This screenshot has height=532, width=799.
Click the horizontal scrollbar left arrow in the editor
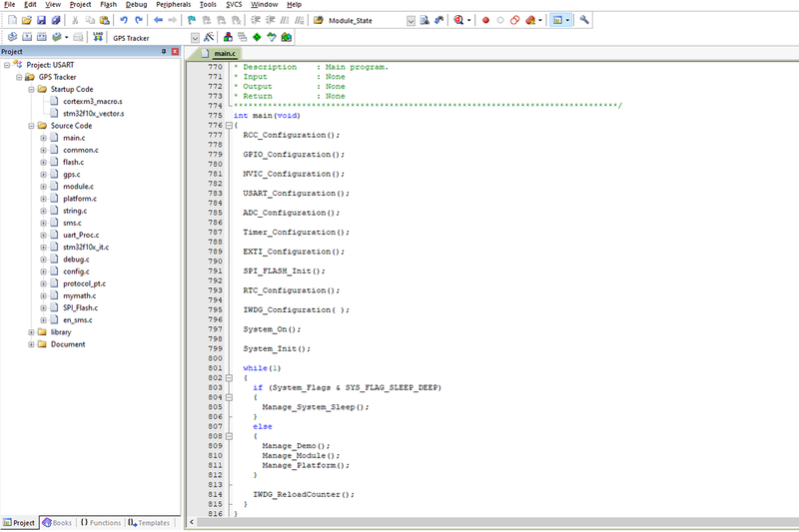(x=192, y=522)
